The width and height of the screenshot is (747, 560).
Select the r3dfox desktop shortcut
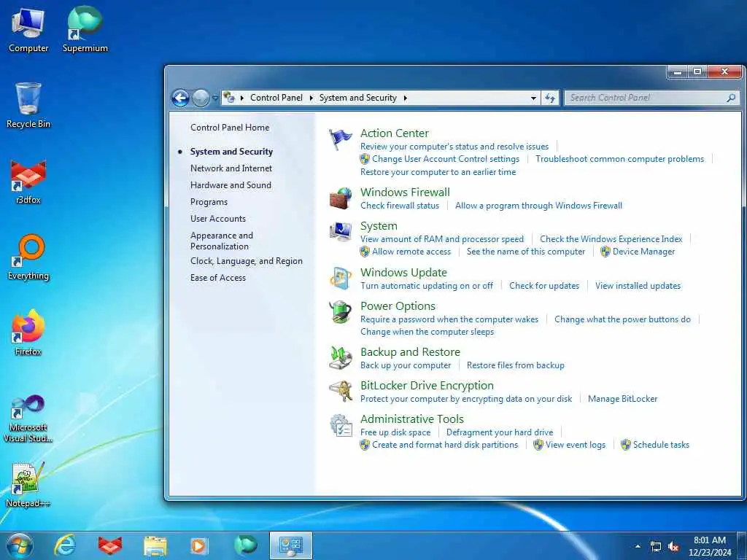28,182
